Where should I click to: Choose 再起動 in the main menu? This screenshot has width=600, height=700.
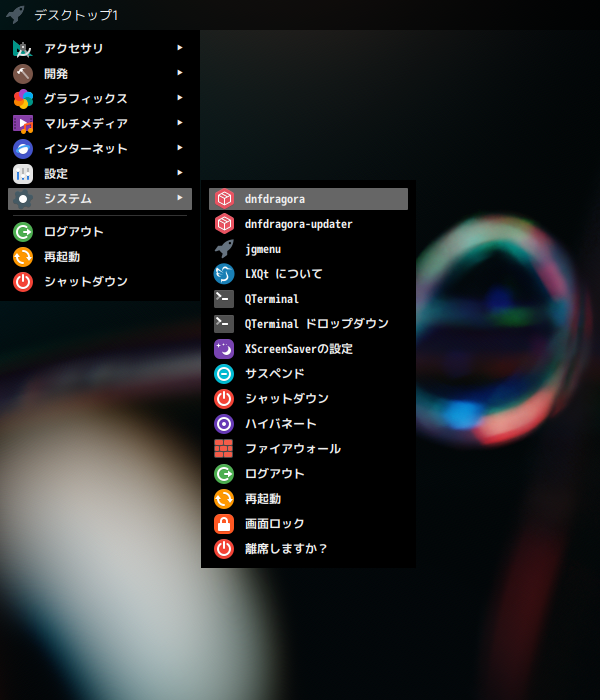click(100, 257)
